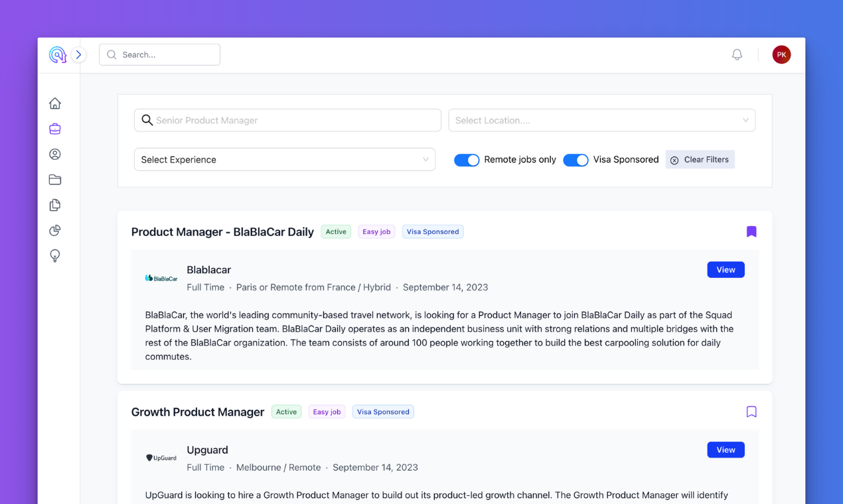Select the briefcase Jobs icon in the sidebar

point(55,129)
